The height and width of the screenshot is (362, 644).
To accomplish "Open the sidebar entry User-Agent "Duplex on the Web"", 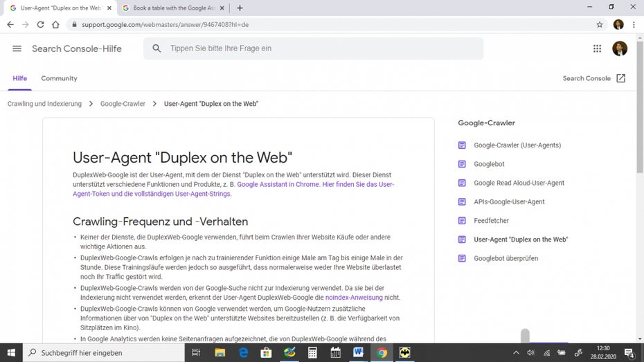I will tap(520, 239).
